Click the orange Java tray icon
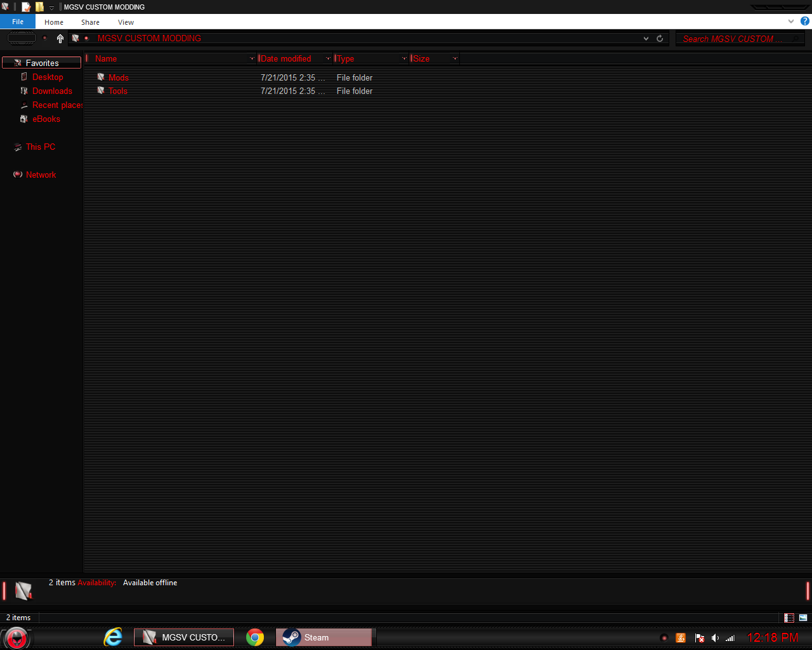 (x=681, y=638)
